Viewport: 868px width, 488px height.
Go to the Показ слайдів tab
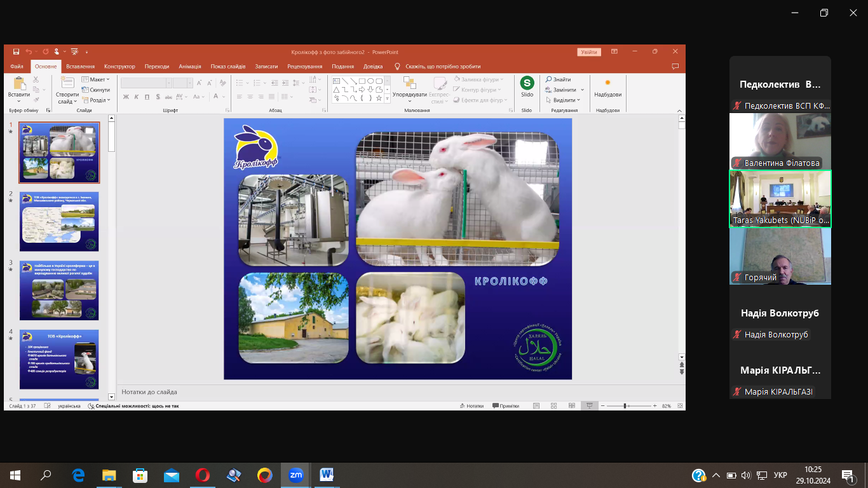coord(228,66)
